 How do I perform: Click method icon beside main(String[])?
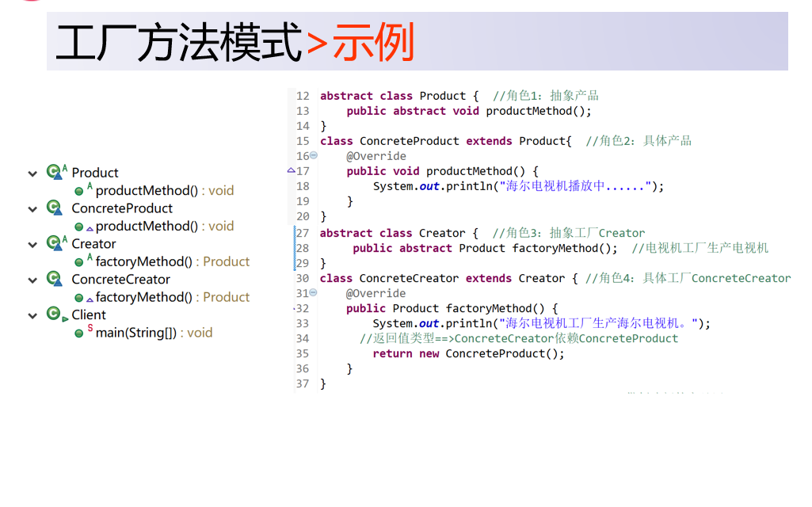click(78, 334)
